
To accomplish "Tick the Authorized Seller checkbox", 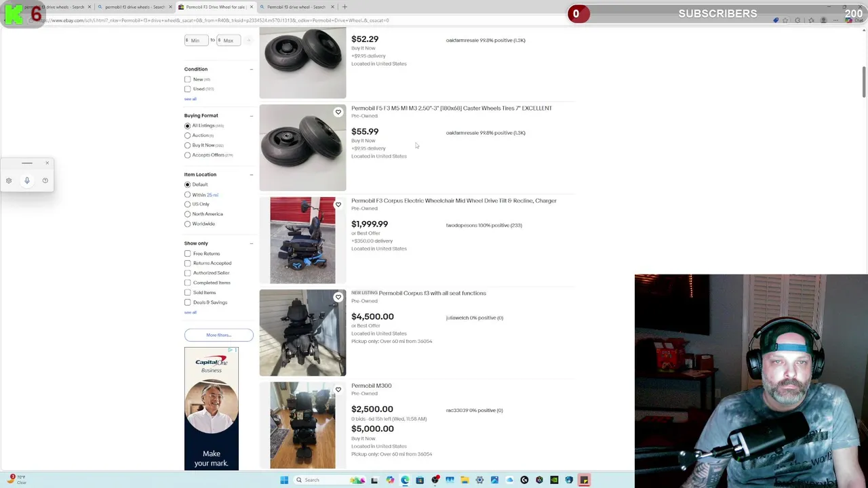I will coord(188,273).
